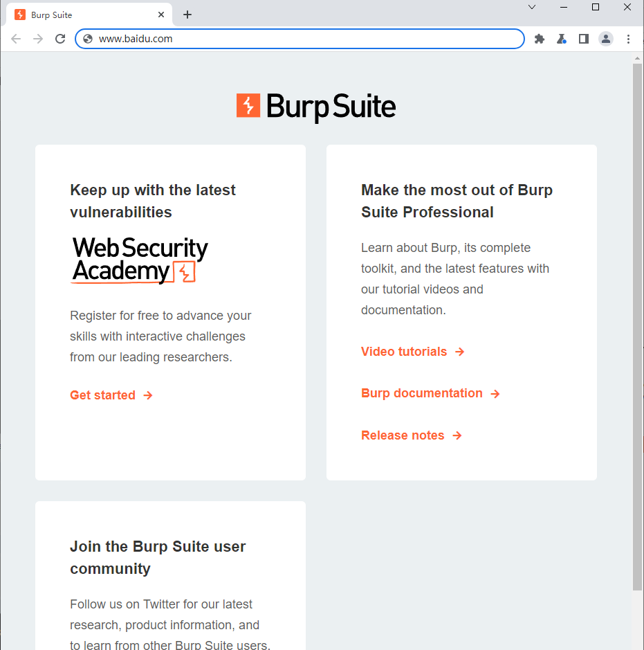Open the tab search chevron
Screen dimensions: 644x650
(x=532, y=7)
